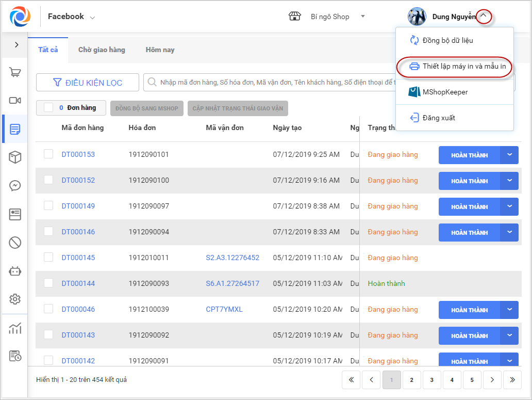Expand dropdown arrow next to DT000153 HOÀN THÀNH
The width and height of the screenshot is (532, 400).
(x=509, y=155)
